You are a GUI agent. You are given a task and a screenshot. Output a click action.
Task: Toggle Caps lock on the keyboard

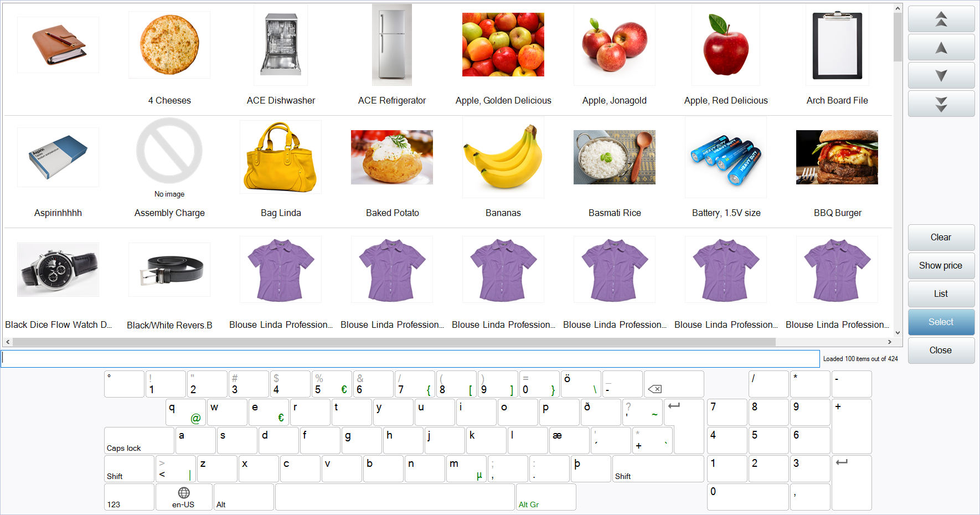point(139,441)
